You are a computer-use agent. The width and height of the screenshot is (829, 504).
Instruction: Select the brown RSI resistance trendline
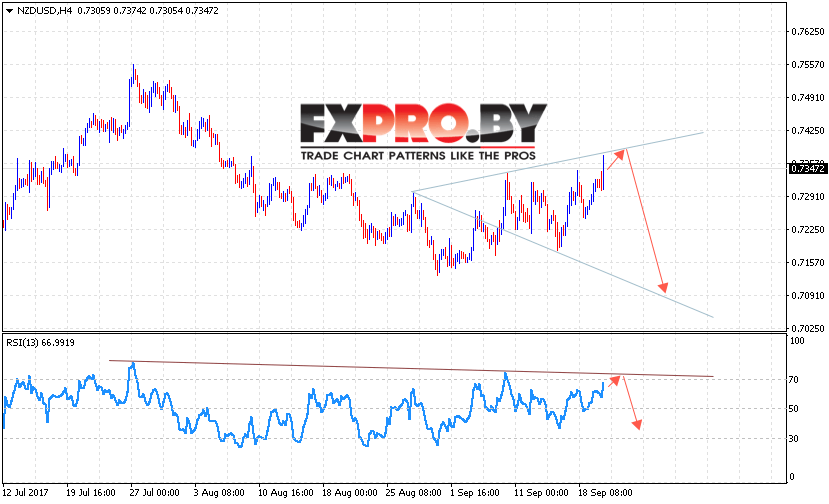point(411,369)
